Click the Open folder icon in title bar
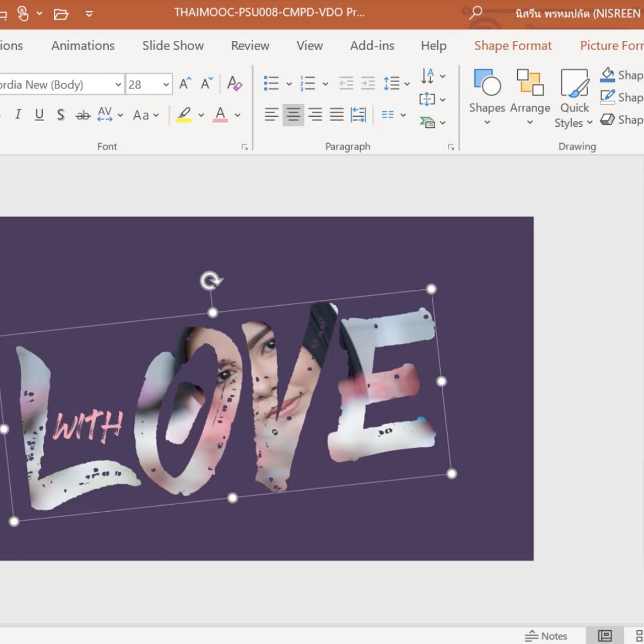This screenshot has width=644, height=644. point(61,14)
